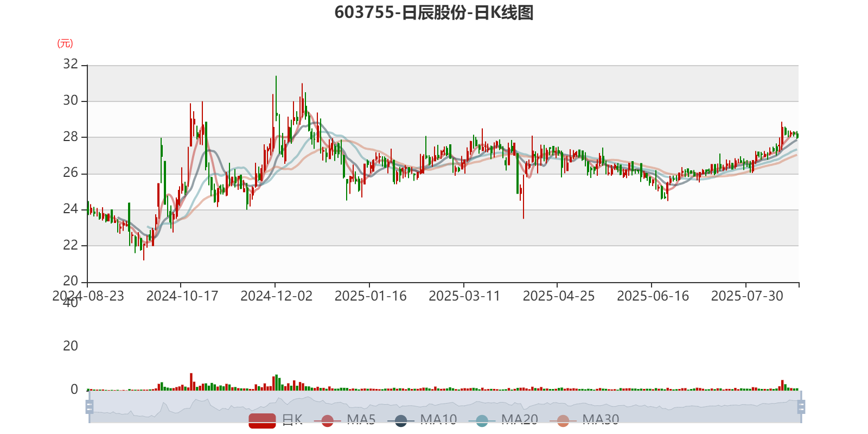Click the price axis label 32

pos(71,64)
